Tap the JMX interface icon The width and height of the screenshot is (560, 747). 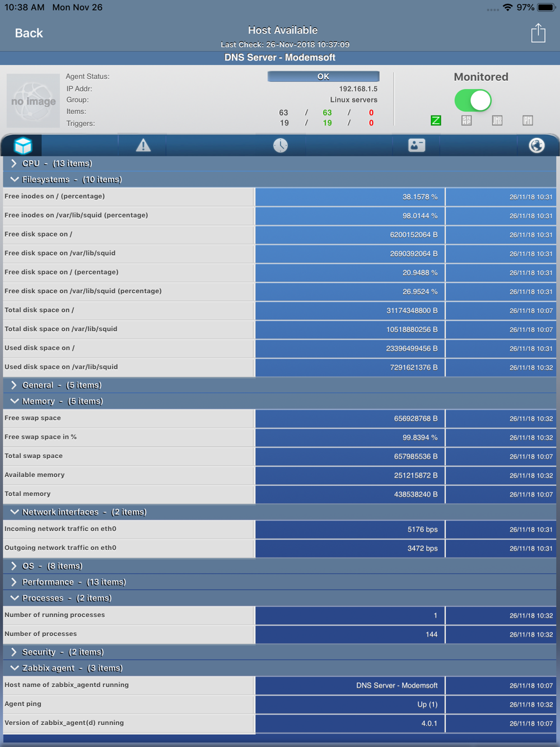497,120
